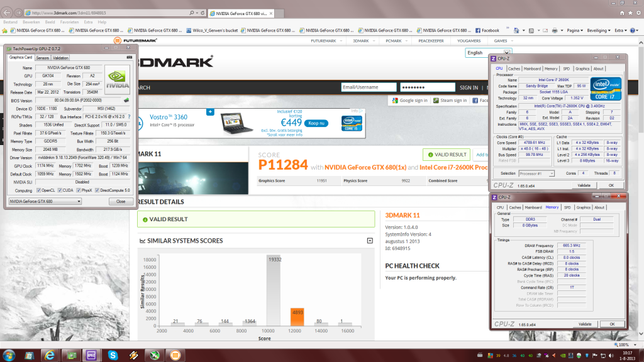Open the Favorites star at window top-right
This screenshot has width=644, height=362.
[x=630, y=13]
